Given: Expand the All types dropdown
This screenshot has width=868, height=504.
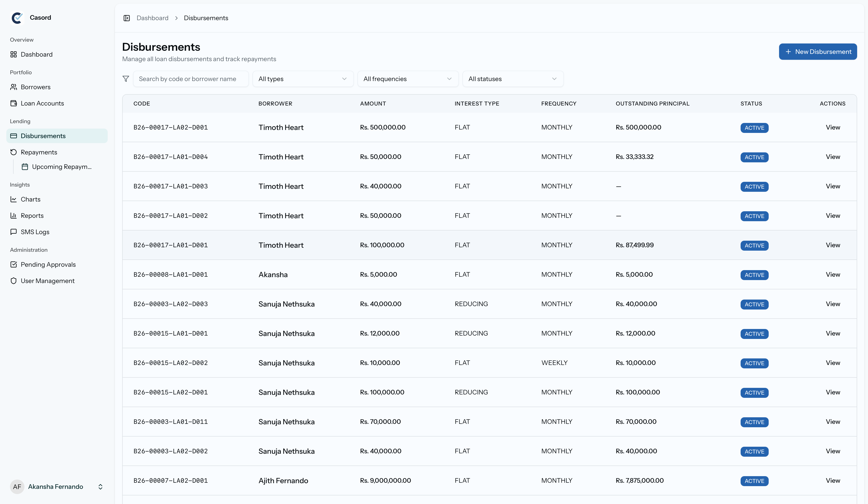Looking at the screenshot, I should point(303,79).
